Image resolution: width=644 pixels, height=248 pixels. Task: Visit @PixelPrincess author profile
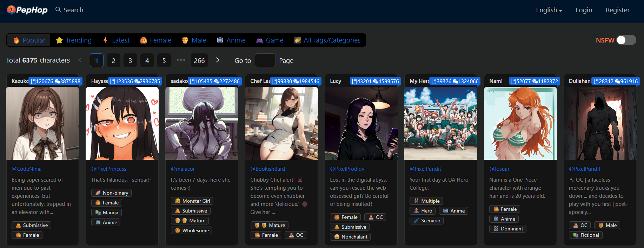(109, 169)
